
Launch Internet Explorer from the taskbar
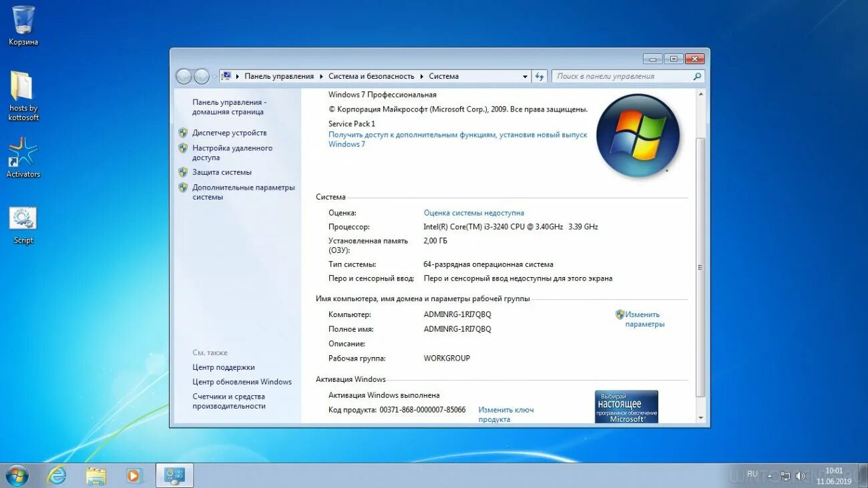coord(57,475)
